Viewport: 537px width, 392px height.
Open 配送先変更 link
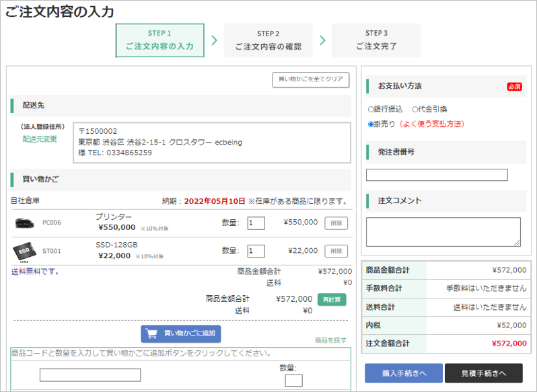pyautogui.click(x=40, y=139)
